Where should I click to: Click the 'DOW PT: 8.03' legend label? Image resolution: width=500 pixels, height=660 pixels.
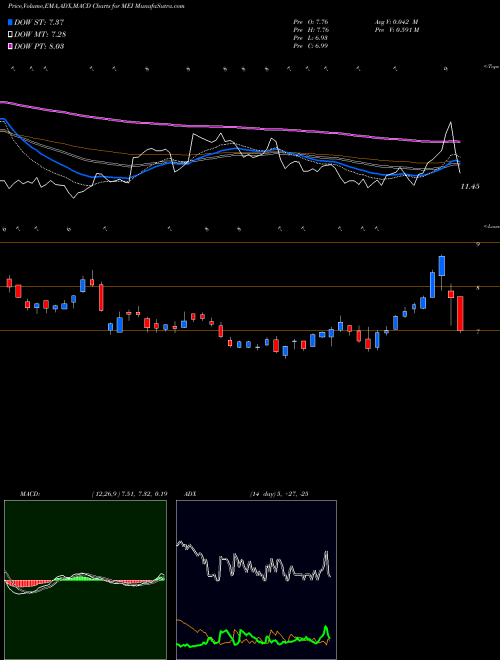click(x=39, y=46)
